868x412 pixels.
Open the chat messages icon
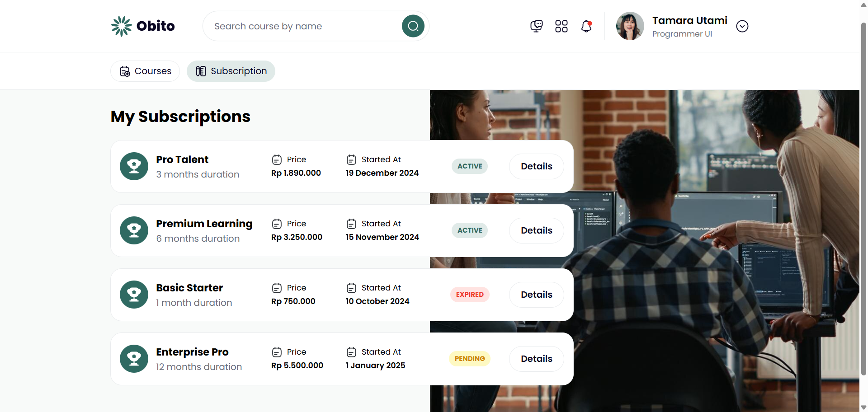click(536, 26)
